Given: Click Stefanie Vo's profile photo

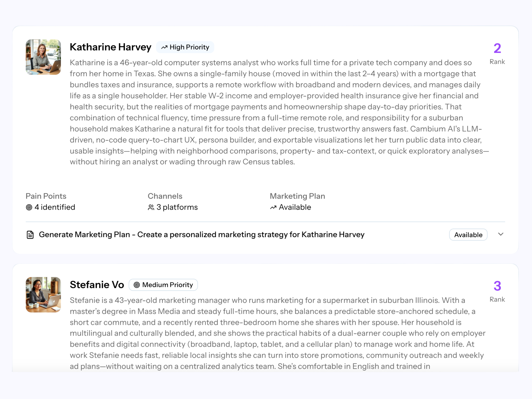Looking at the screenshot, I should click(x=43, y=295).
